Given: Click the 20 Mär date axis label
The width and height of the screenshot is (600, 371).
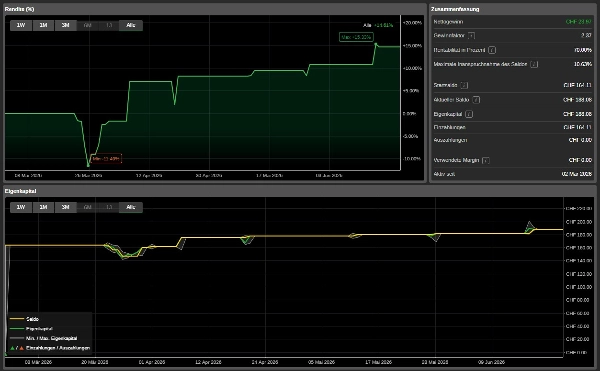Looking at the screenshot, I should [x=95, y=362].
